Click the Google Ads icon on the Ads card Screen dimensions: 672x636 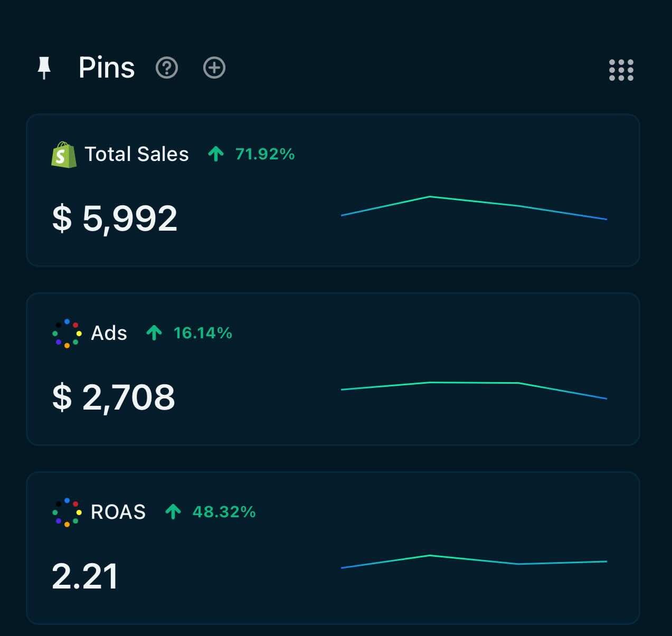click(x=66, y=333)
